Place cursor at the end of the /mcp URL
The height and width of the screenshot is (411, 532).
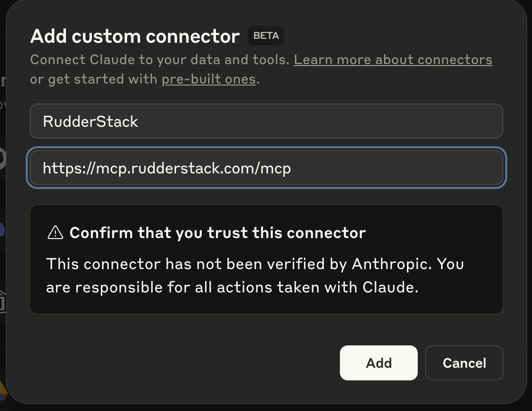(x=292, y=168)
